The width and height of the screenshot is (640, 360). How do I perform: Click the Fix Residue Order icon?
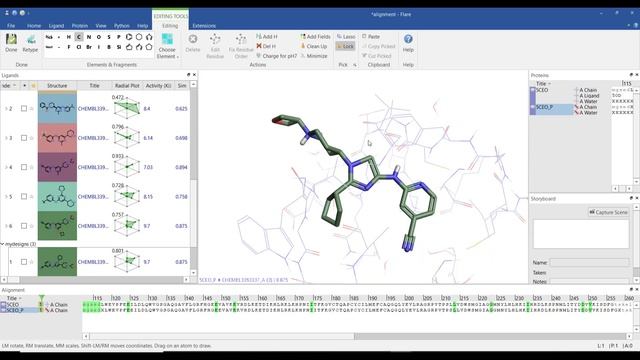[241, 46]
